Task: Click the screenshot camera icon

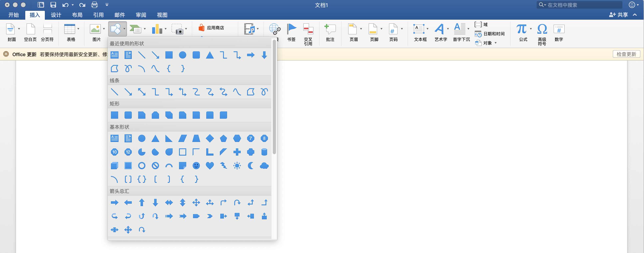Action: 177,29
